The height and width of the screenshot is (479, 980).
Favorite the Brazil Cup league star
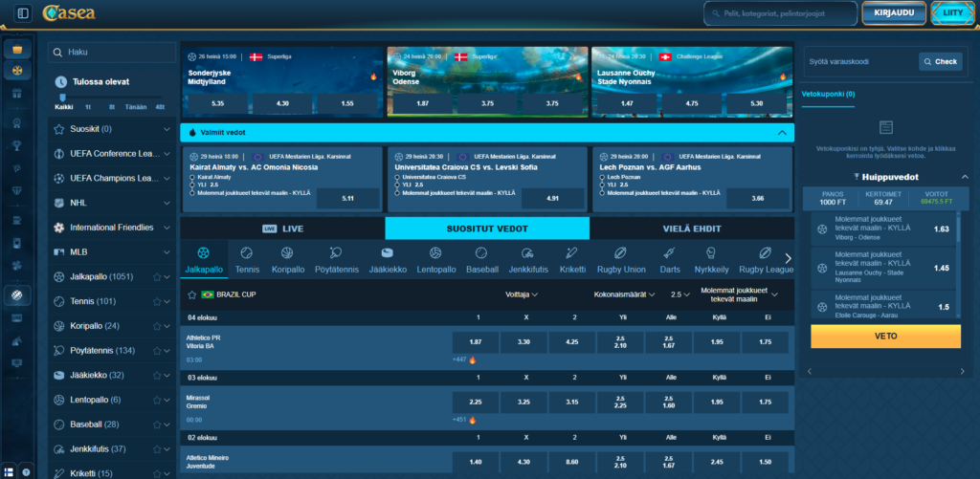coord(191,294)
